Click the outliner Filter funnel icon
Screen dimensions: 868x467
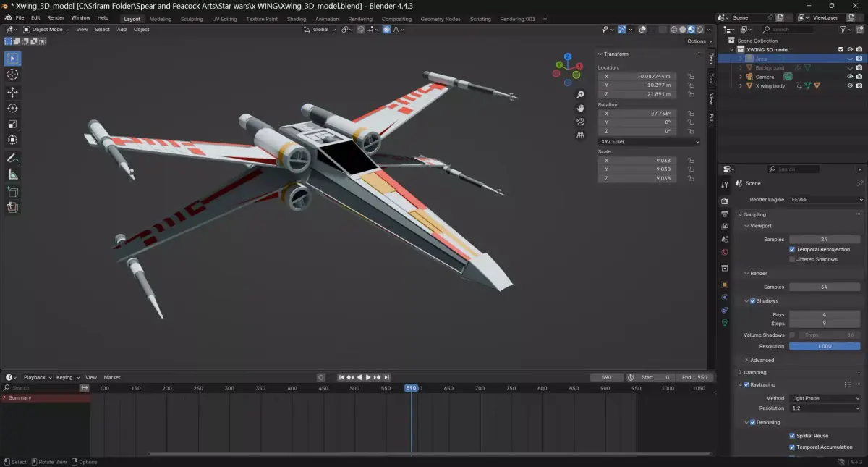pyautogui.click(x=843, y=30)
